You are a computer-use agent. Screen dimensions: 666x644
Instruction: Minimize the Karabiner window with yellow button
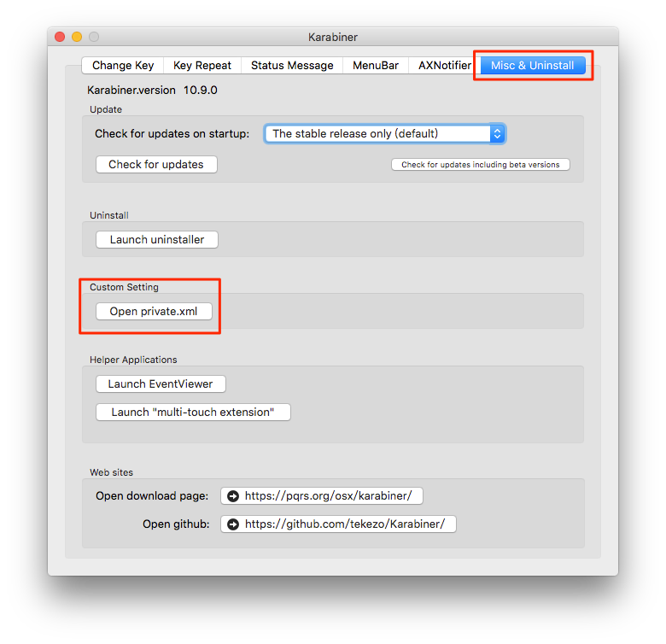(77, 37)
